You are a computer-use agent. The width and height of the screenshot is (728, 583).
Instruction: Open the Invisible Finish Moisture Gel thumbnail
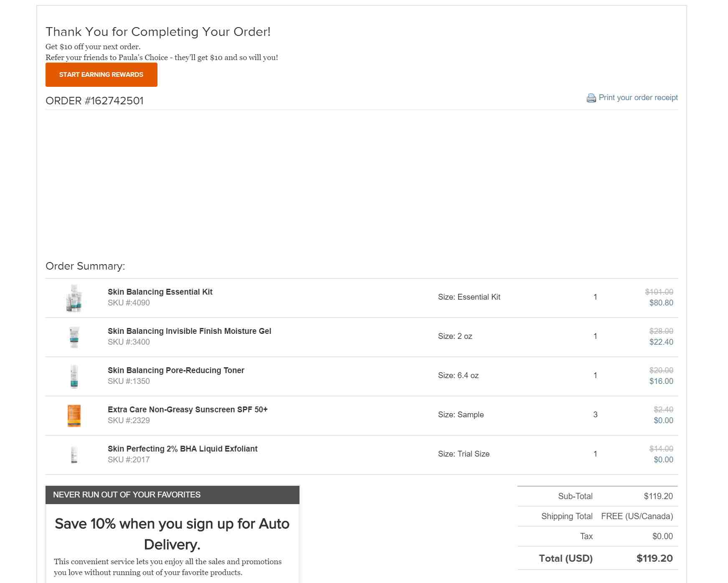point(74,337)
